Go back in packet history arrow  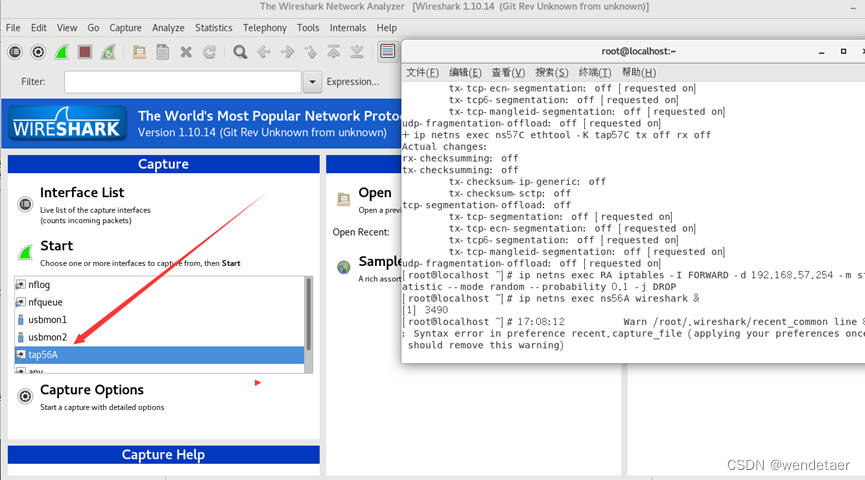[264, 52]
